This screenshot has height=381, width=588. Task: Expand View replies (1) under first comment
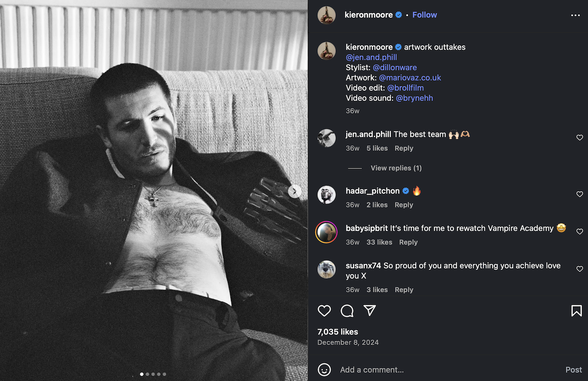(x=396, y=168)
